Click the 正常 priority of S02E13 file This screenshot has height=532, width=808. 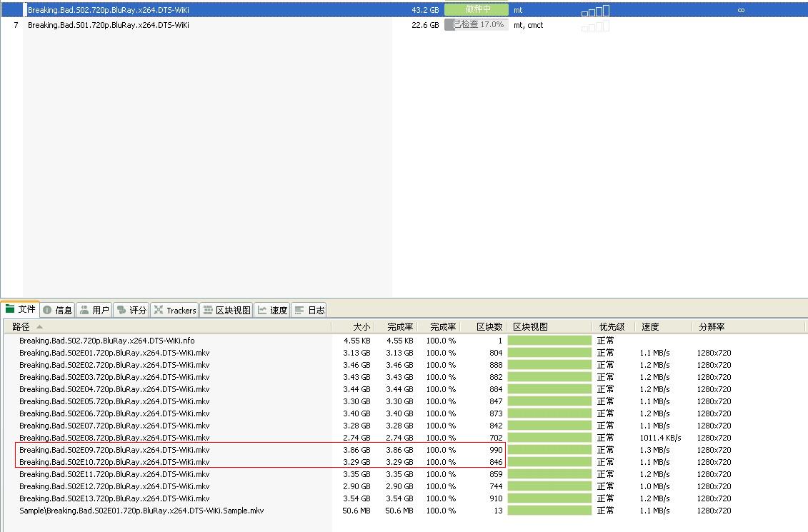[x=606, y=498]
